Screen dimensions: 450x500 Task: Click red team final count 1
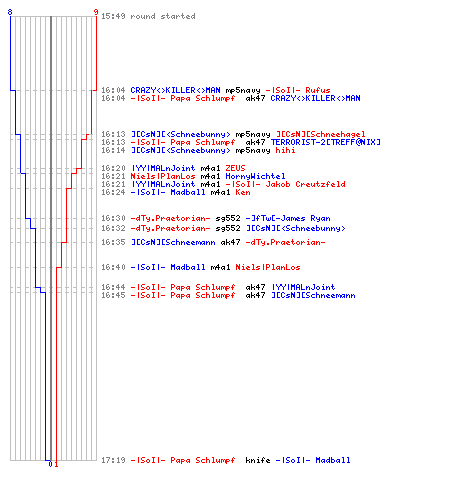click(56, 464)
